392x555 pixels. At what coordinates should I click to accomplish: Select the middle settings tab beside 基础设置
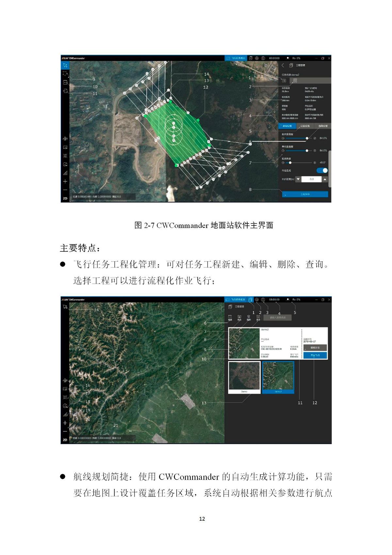pyautogui.click(x=305, y=126)
